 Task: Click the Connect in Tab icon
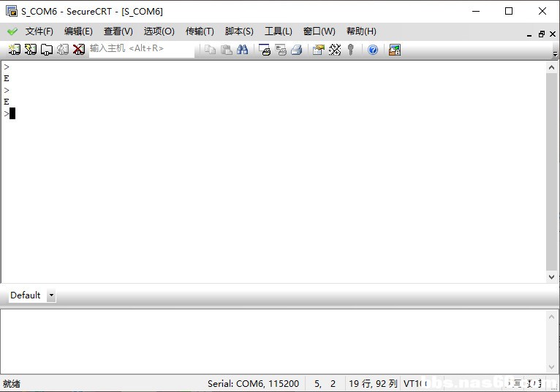[x=46, y=50]
